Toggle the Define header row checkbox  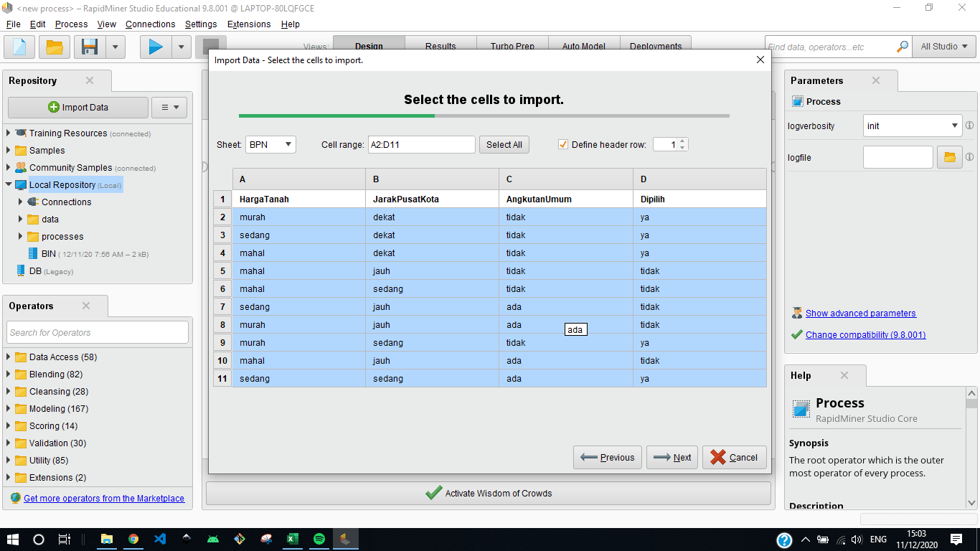click(x=562, y=144)
